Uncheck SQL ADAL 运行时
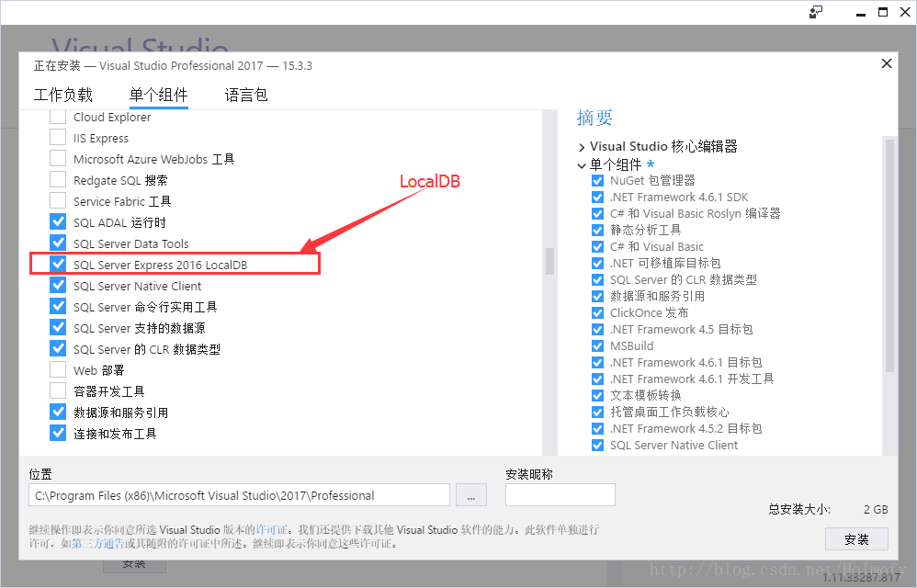Screen dimensions: 917x588 click(x=58, y=221)
